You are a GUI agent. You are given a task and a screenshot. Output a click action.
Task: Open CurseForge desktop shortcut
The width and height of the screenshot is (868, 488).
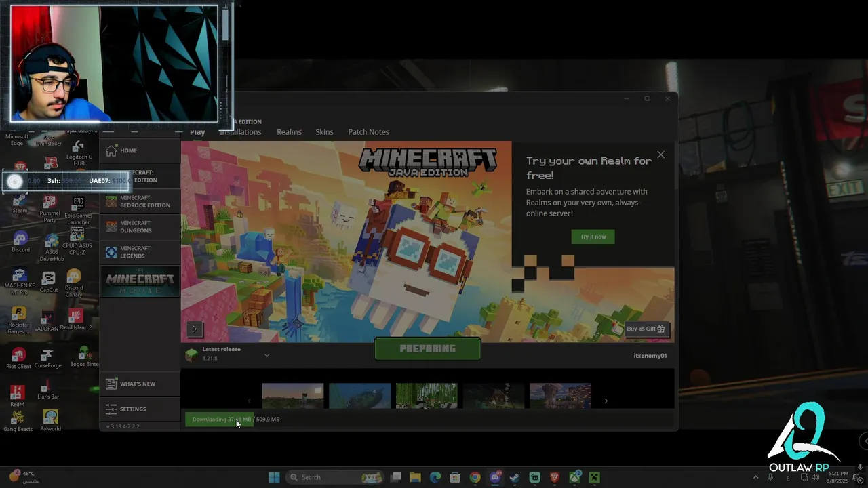click(x=47, y=359)
